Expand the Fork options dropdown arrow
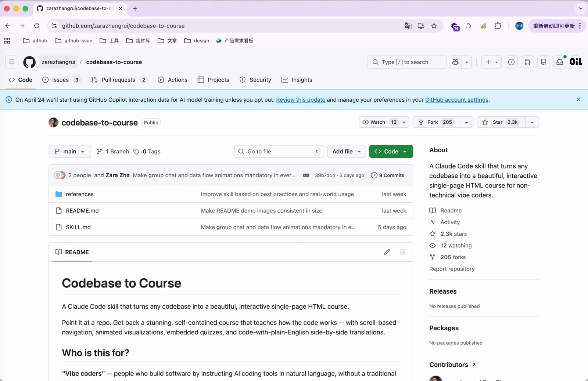The image size is (588, 381). click(x=466, y=122)
